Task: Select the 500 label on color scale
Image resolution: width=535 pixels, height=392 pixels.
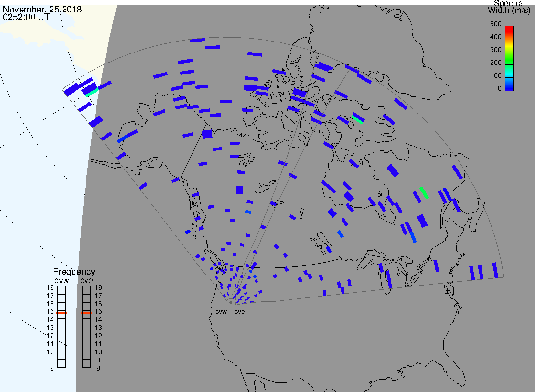Action: [x=495, y=24]
